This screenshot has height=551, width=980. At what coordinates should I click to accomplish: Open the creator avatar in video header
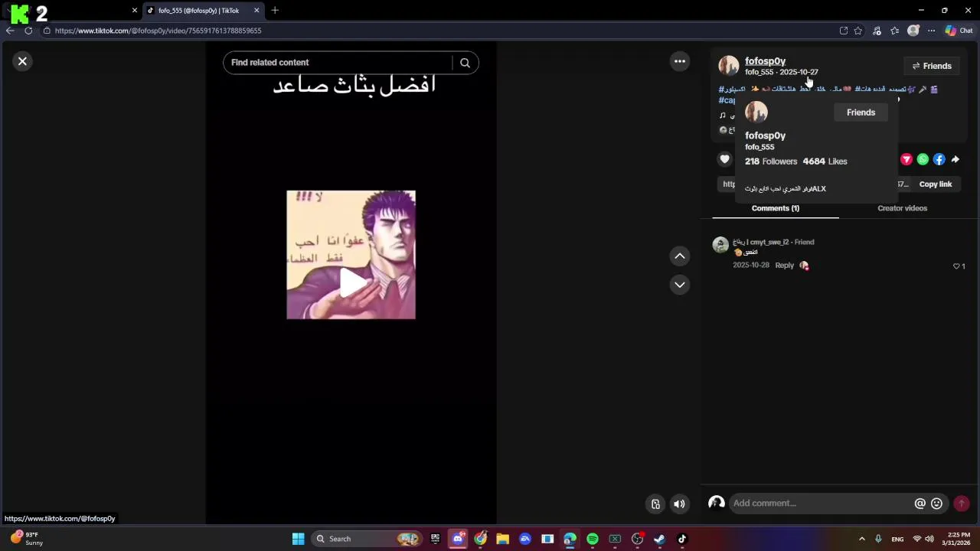pyautogui.click(x=728, y=66)
